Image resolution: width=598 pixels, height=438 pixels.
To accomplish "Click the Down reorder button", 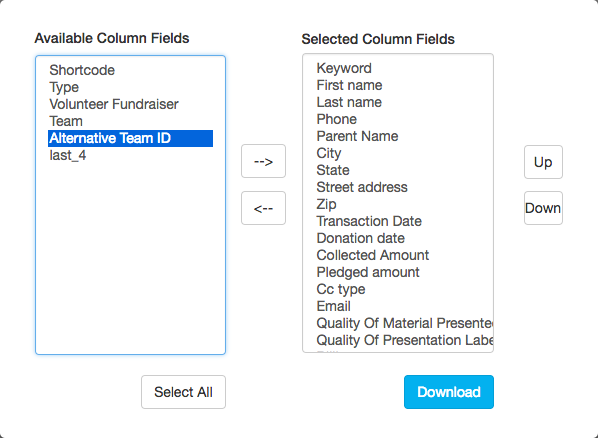I will pyautogui.click(x=543, y=208).
